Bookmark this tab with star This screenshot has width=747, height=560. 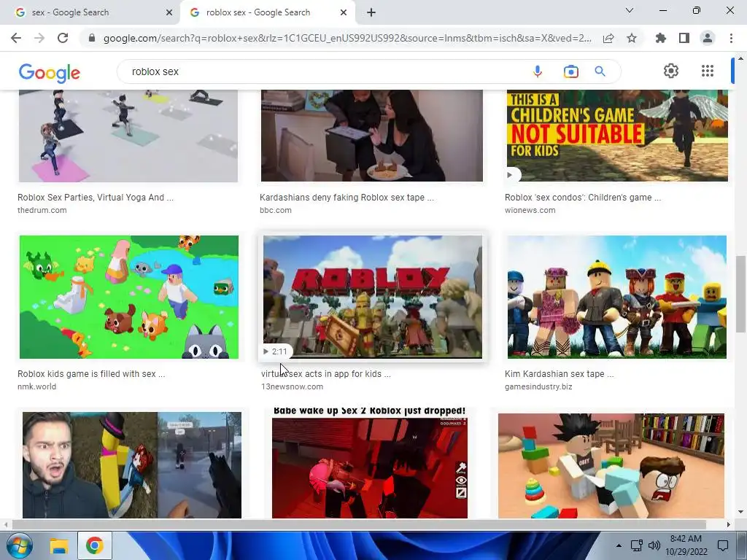pos(632,38)
